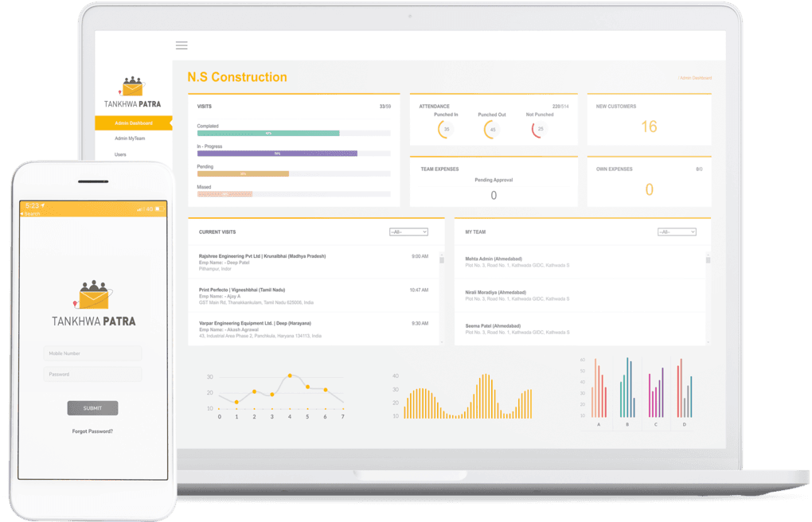Image resolution: width=812 pixels, height=522 pixels.
Task: Click the N.S Construction heading
Action: click(x=237, y=77)
